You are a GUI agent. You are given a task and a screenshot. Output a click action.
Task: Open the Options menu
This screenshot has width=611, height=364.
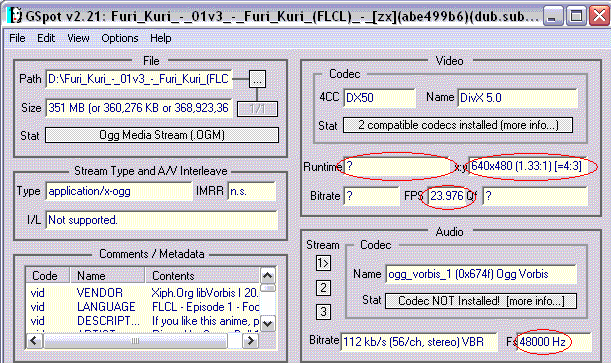click(120, 38)
